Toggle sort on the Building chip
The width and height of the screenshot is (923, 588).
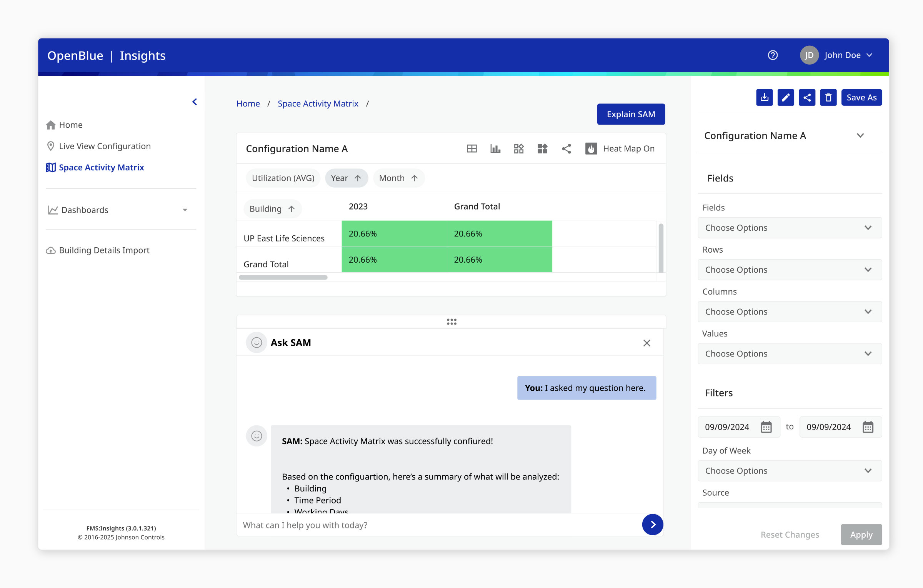(x=272, y=209)
